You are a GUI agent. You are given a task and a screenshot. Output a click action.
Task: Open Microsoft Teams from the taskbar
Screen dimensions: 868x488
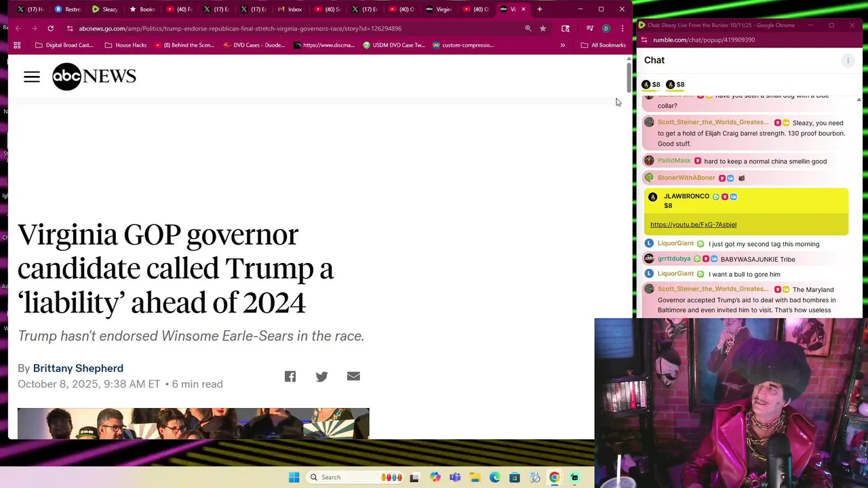click(455, 477)
